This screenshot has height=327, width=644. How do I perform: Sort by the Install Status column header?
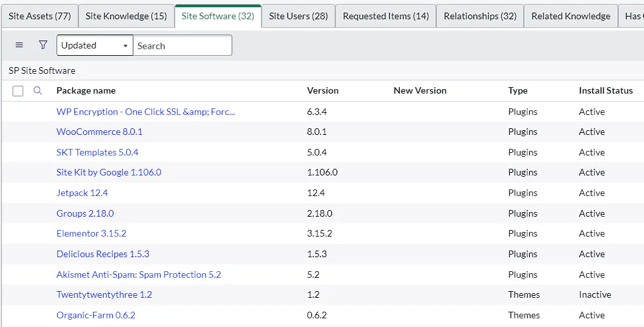605,91
